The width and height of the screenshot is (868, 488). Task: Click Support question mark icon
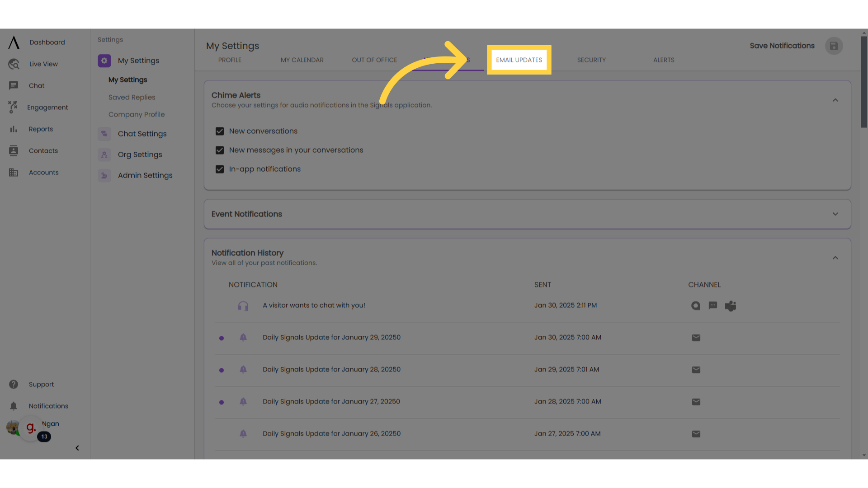coord(13,384)
